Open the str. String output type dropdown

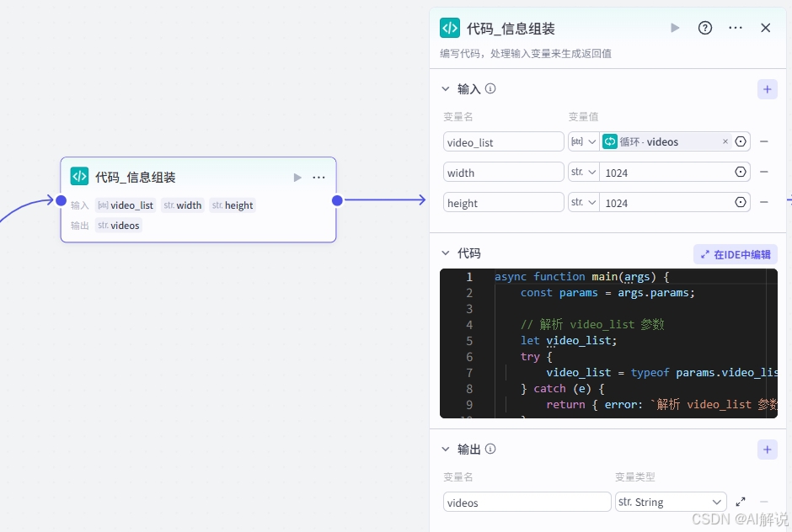671,503
